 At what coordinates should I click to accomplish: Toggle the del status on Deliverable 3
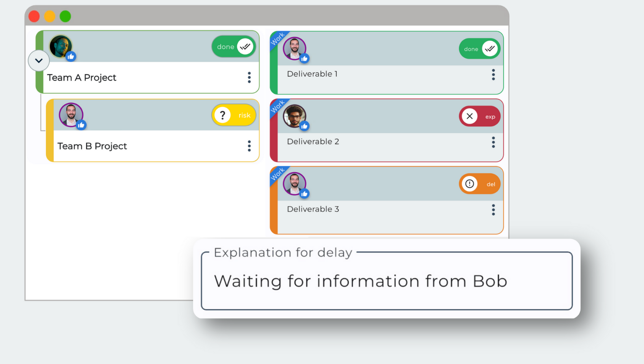pyautogui.click(x=479, y=183)
